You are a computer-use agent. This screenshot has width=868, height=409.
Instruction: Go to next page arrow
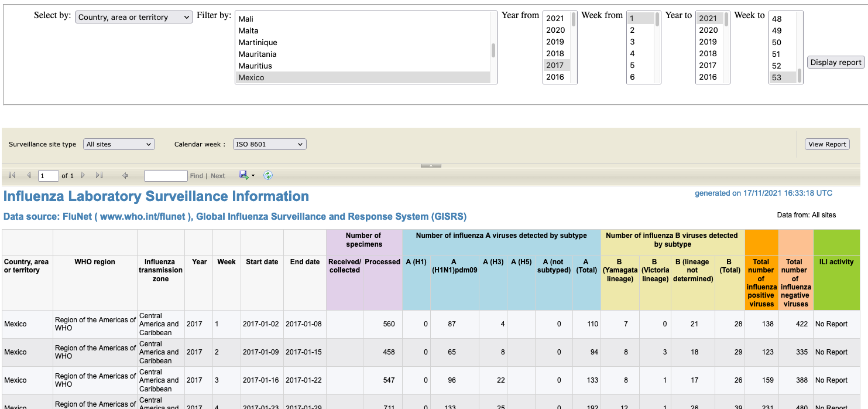[x=83, y=175]
